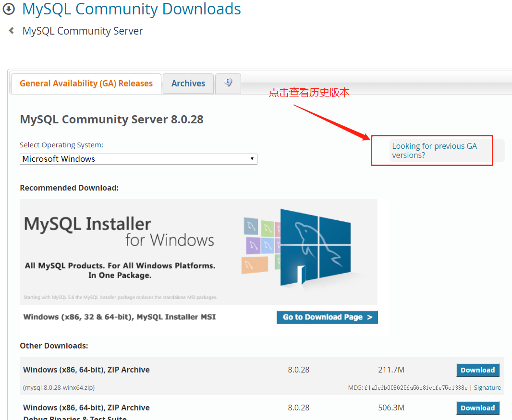The image size is (512, 420).
Task: Open the Select Operating System dropdown
Action: click(x=138, y=159)
